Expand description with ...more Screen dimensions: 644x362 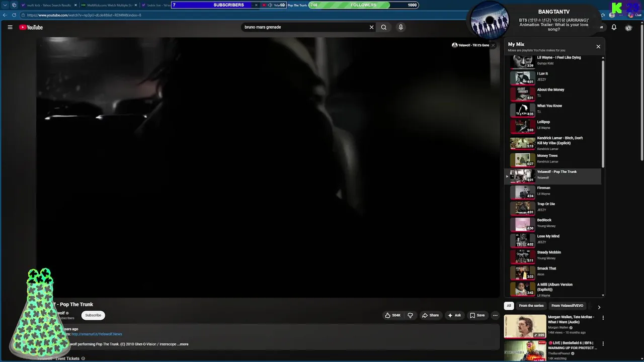[x=183, y=344]
